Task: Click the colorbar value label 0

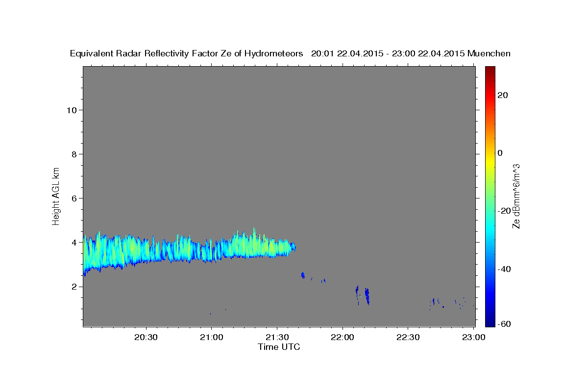Action: point(500,153)
